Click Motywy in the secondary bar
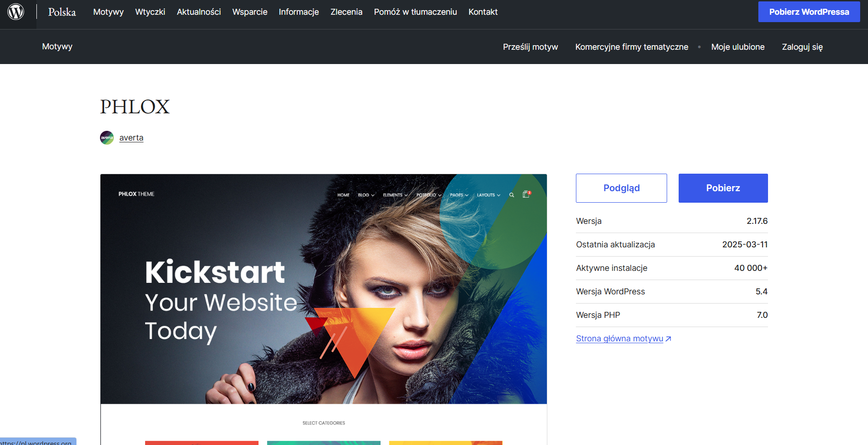This screenshot has width=868, height=445. (57, 47)
